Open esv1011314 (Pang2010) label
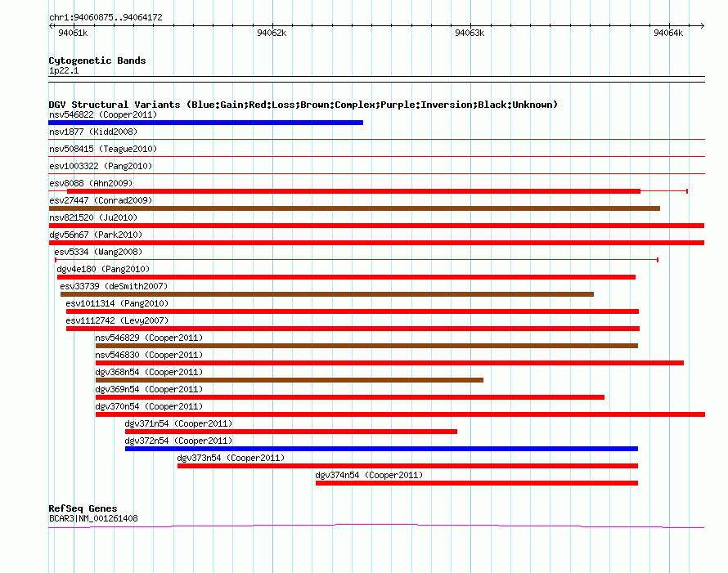 [x=117, y=303]
